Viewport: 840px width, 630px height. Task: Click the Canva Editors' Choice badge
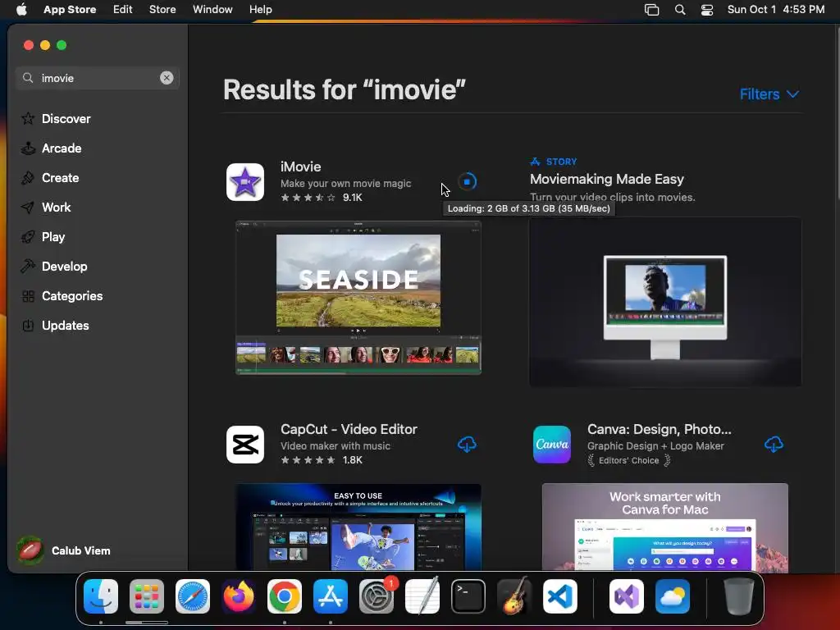pos(629,461)
